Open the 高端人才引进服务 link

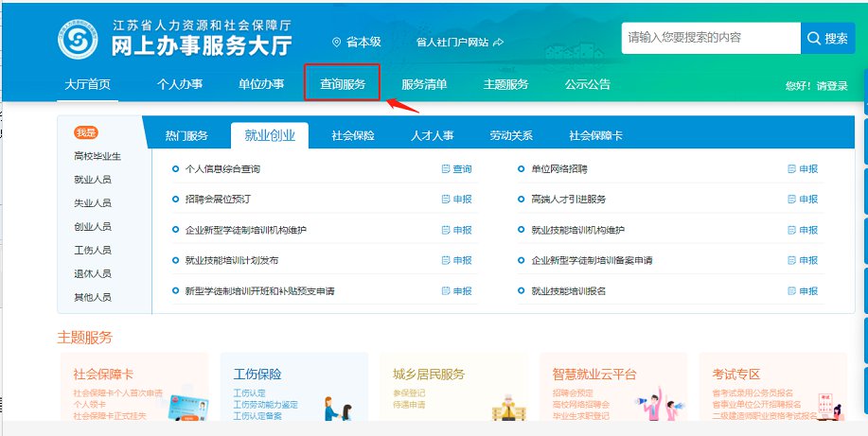568,200
